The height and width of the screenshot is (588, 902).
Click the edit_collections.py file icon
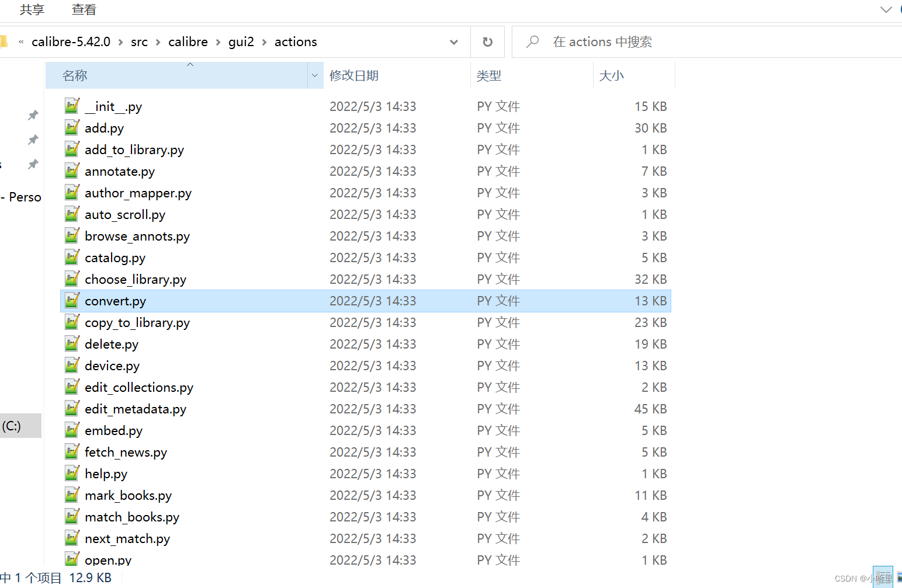pos(72,387)
